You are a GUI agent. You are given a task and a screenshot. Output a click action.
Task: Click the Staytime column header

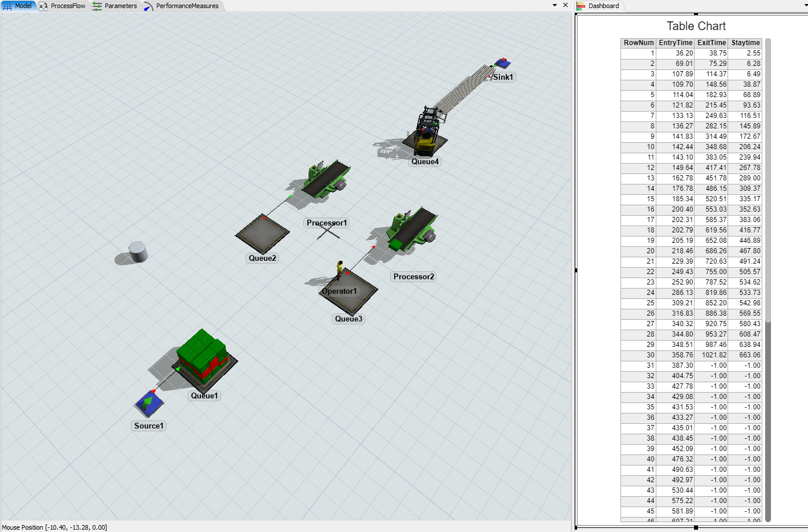pos(745,43)
